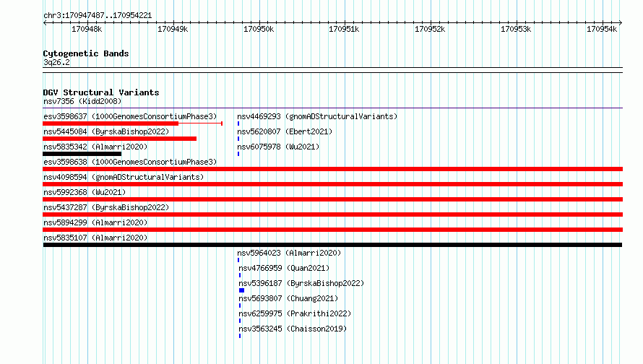This screenshot has height=364, width=643.
Task: Click the 170952k ruler position
Action: tap(430, 29)
